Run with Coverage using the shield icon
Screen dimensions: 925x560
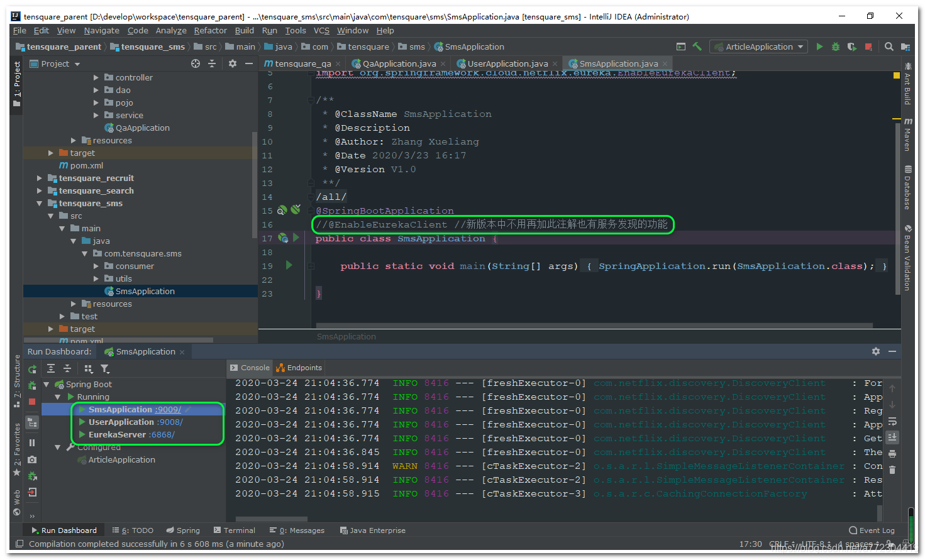[x=851, y=47]
